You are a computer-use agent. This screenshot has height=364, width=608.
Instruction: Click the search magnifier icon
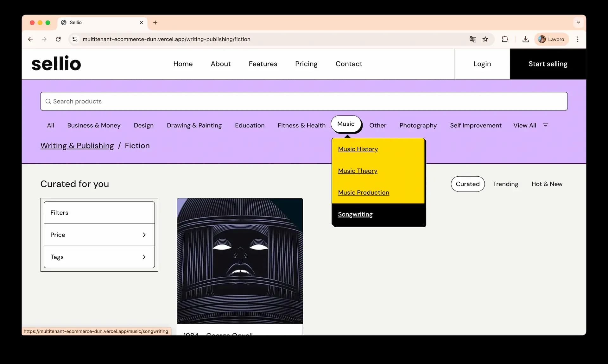point(48,101)
